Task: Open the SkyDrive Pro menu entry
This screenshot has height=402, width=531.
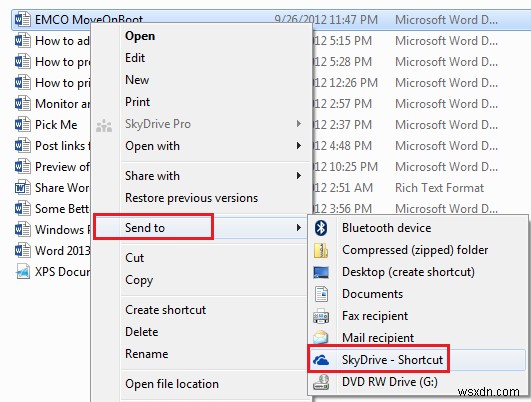Action: (158, 124)
